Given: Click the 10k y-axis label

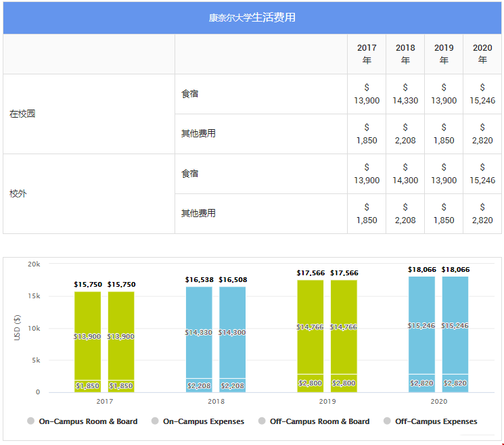Looking at the screenshot, I should [x=34, y=329].
